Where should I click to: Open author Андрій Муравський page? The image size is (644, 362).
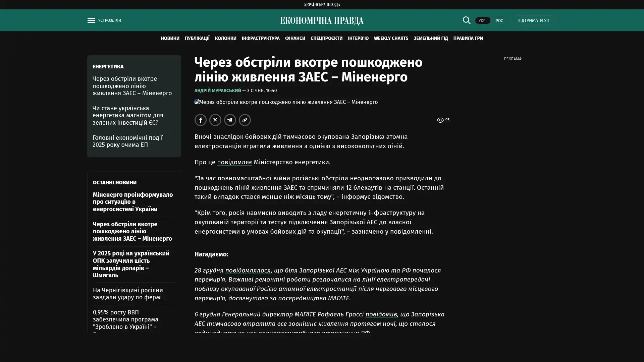(217, 91)
